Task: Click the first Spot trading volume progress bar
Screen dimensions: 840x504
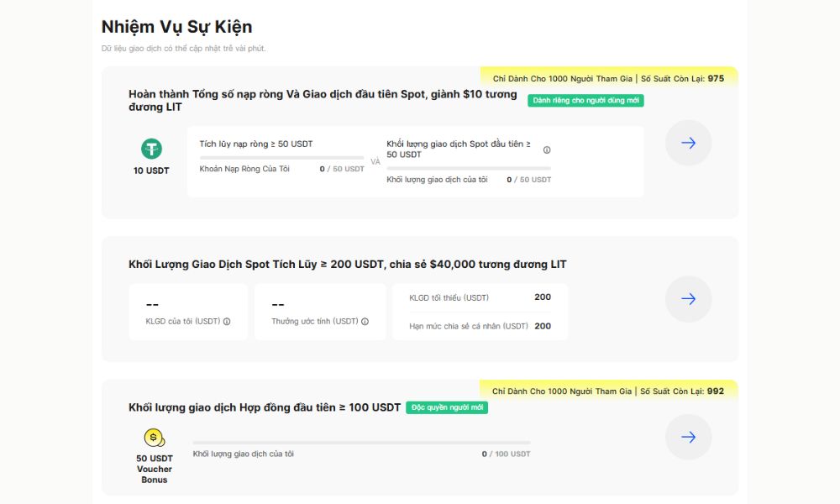Action: [x=468, y=168]
